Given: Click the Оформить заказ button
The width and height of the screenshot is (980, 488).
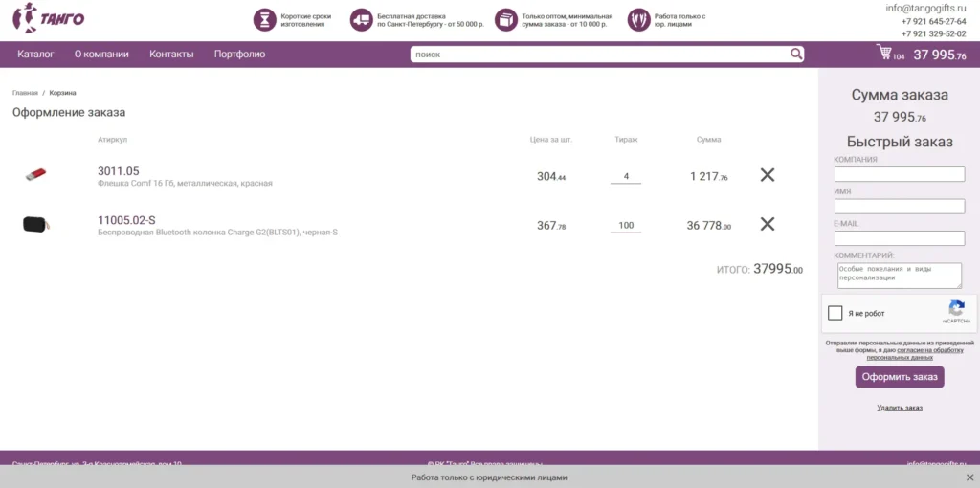Looking at the screenshot, I should pos(900,377).
